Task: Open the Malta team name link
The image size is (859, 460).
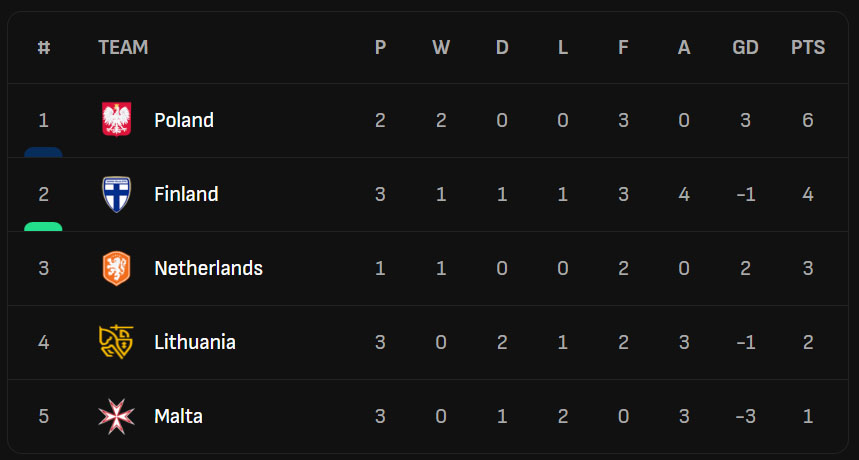Action: pyautogui.click(x=179, y=416)
